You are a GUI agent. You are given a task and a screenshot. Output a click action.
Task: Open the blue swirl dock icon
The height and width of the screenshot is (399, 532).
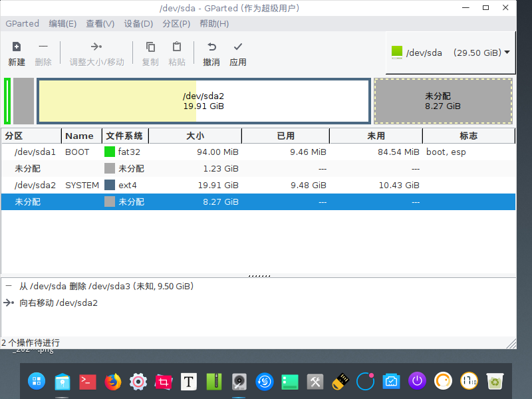click(265, 382)
